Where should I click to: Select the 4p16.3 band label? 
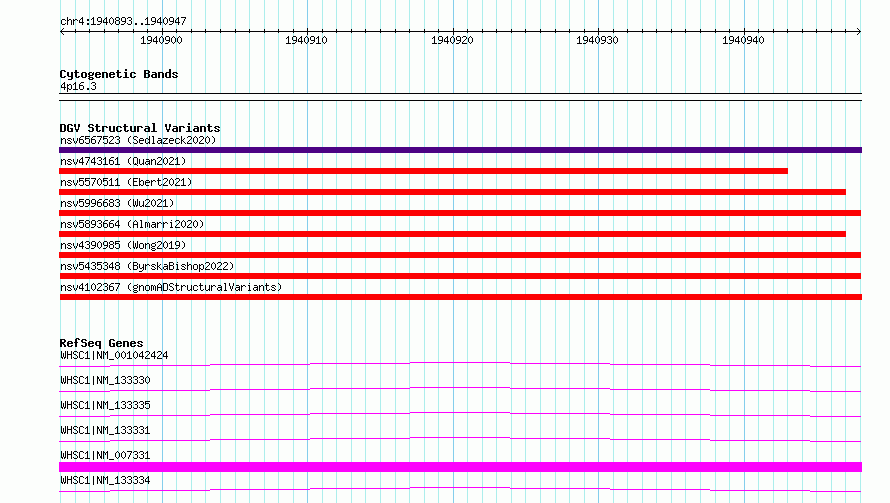point(78,86)
